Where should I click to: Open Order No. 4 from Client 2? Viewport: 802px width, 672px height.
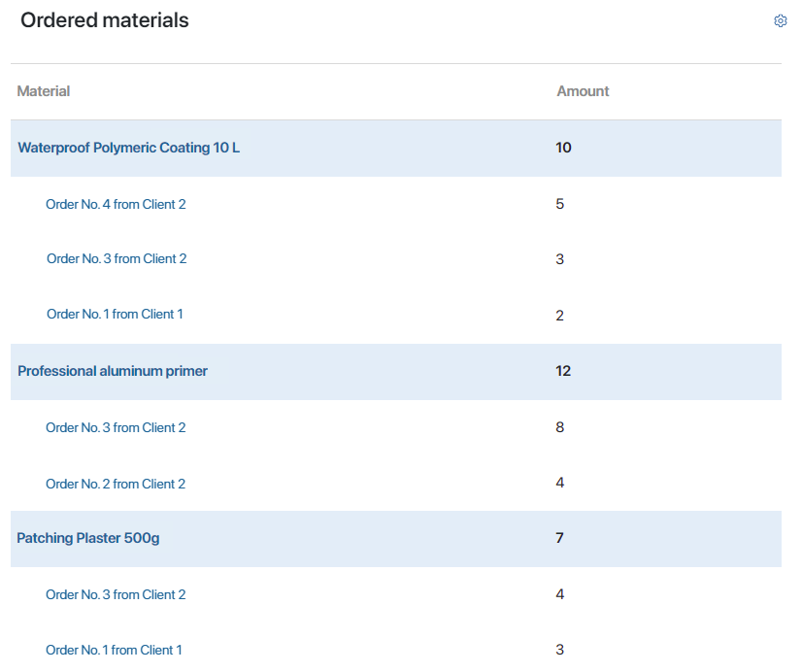pyautogui.click(x=116, y=204)
